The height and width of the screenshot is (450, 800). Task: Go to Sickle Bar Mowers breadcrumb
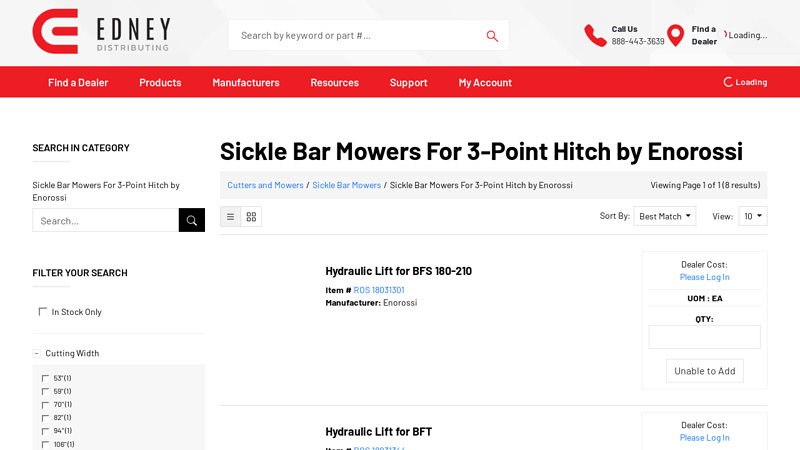coord(346,185)
